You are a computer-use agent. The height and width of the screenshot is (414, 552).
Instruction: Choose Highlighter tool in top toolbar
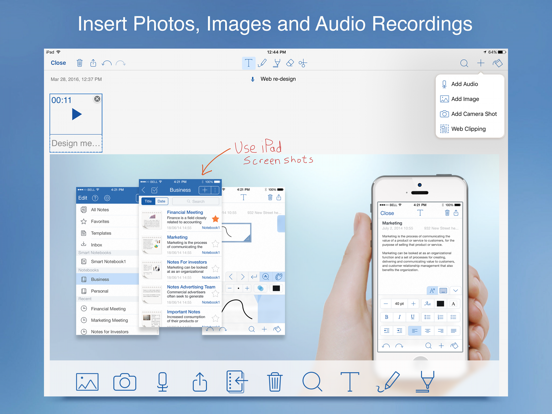pyautogui.click(x=277, y=63)
